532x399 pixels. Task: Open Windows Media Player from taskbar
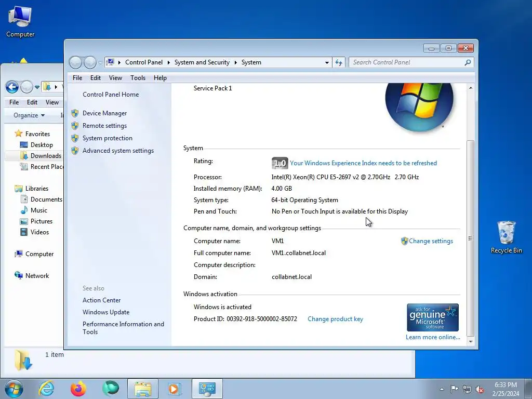(x=175, y=389)
